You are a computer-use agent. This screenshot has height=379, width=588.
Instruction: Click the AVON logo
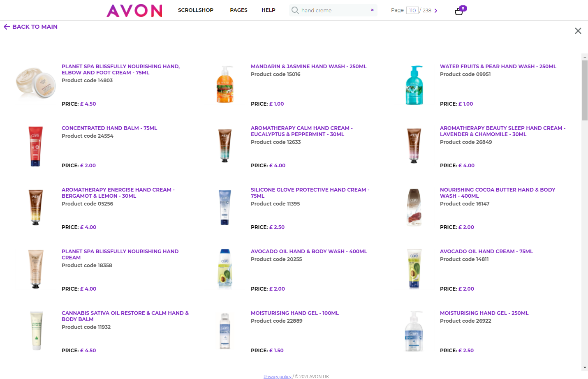point(134,10)
